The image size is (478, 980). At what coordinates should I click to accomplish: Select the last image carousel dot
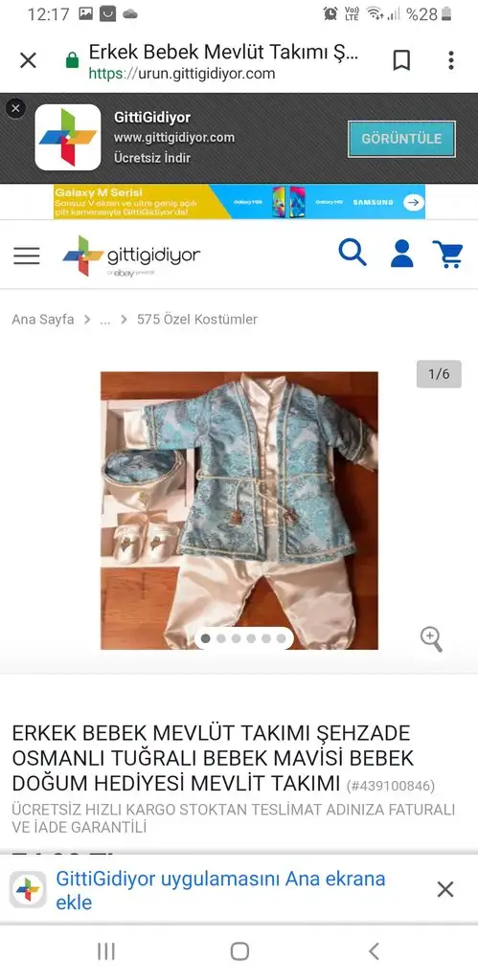tap(281, 638)
